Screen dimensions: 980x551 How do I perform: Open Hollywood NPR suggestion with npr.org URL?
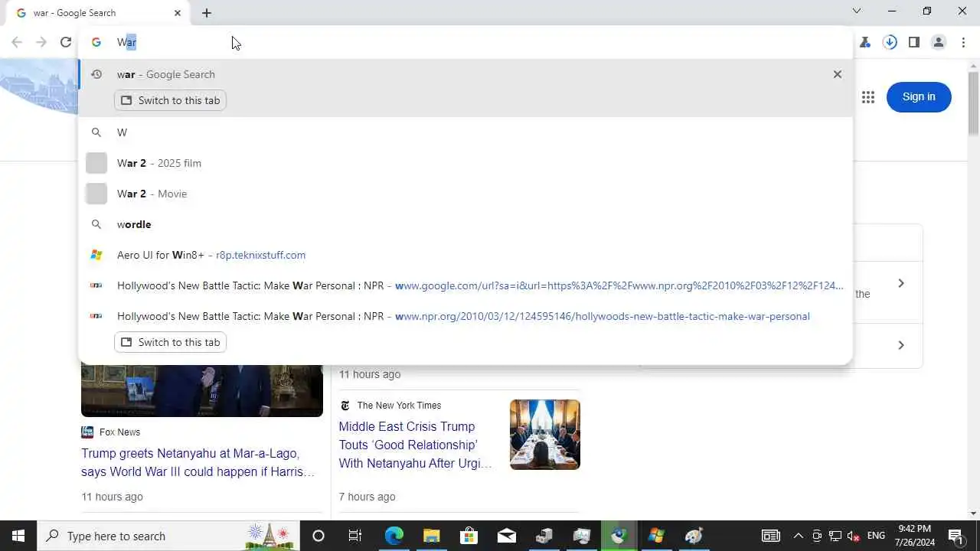pos(465,316)
